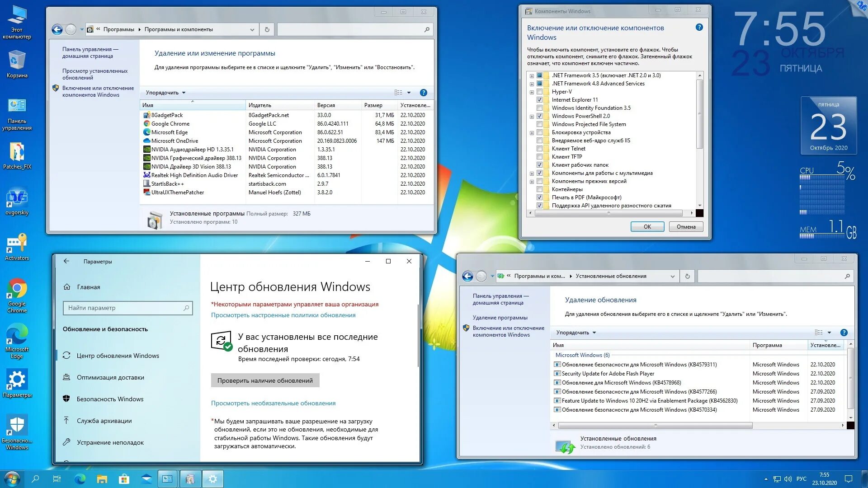Uncheck the Internet Explorer 11 feature
This screenshot has width=868, height=488.
tap(539, 100)
